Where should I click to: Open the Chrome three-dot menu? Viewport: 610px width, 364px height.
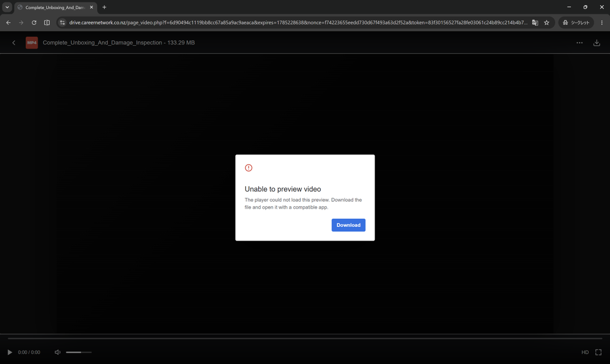(602, 22)
